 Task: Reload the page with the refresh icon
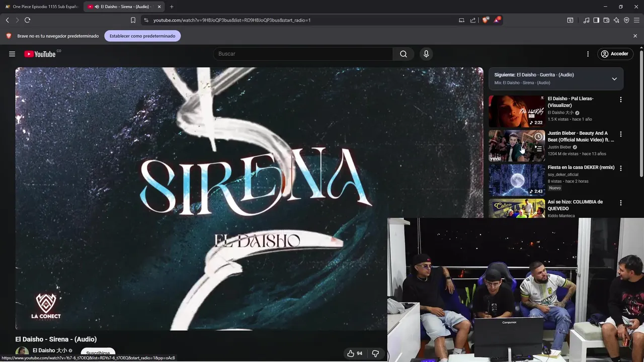coord(27,20)
